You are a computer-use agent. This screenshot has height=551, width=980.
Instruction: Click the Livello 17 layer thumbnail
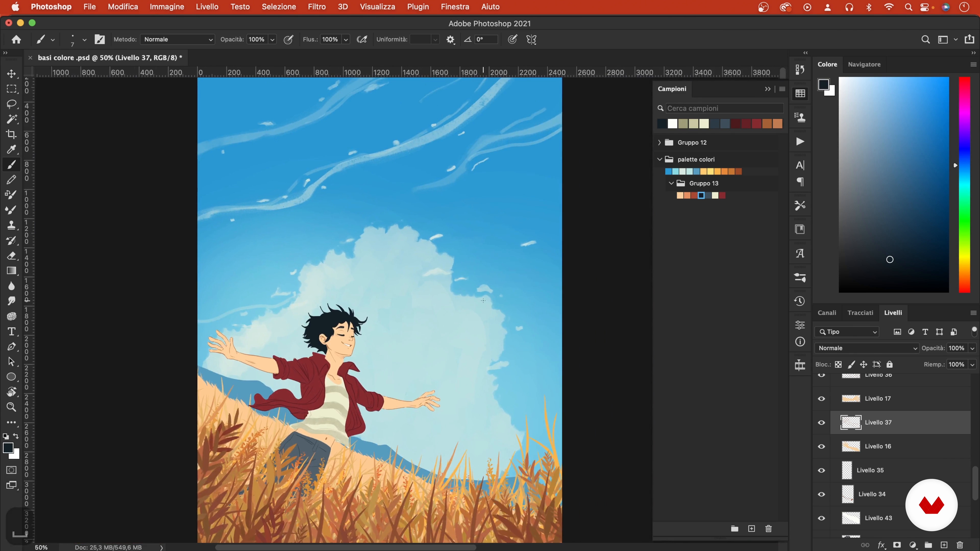coord(851,398)
